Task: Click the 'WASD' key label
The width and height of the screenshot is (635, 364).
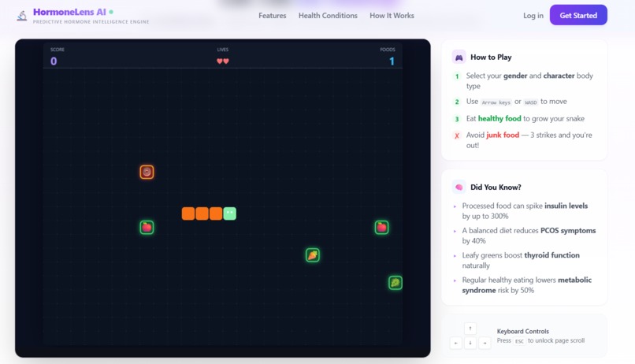Action: pos(530,102)
